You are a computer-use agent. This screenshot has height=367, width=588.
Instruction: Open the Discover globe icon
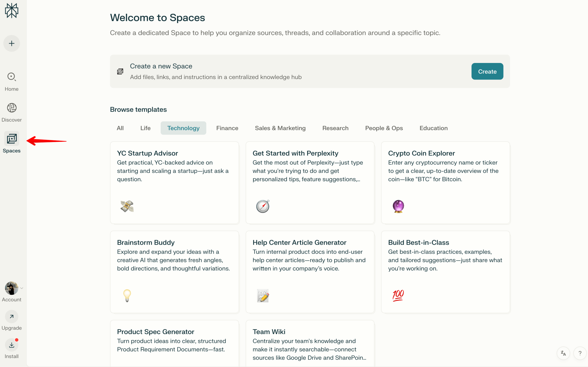pyautogui.click(x=12, y=108)
